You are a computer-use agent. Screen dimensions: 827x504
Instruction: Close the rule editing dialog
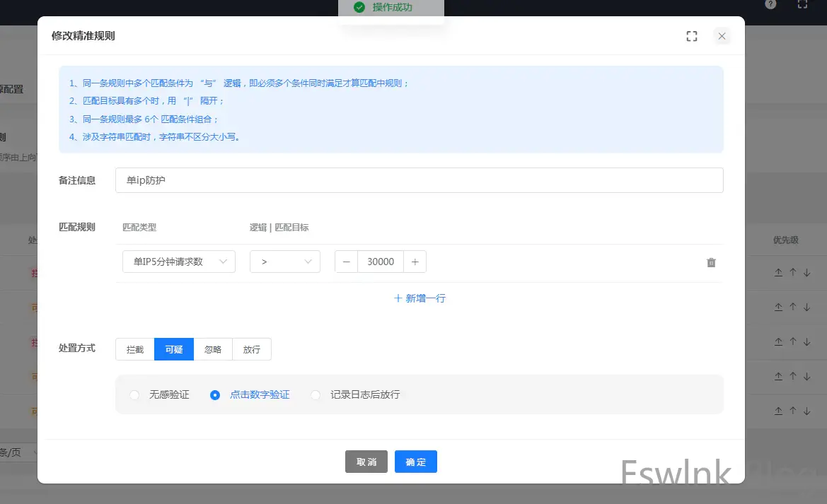[x=722, y=36]
